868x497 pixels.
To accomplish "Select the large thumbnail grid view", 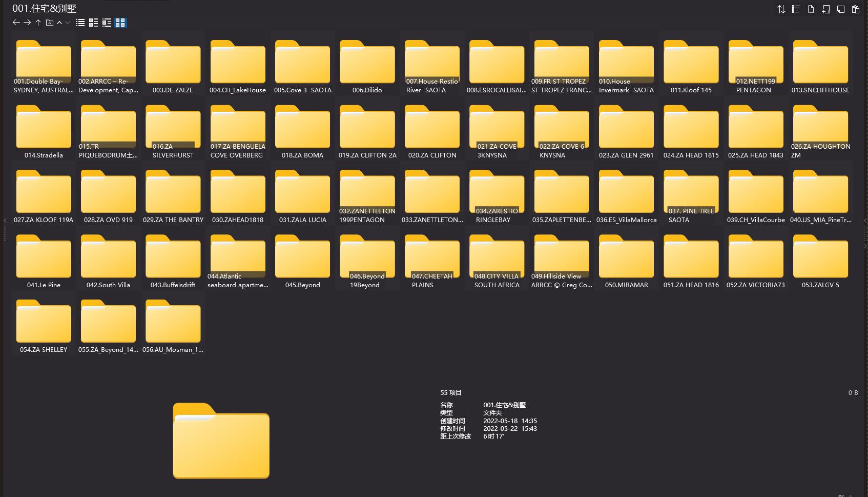I will (x=120, y=23).
